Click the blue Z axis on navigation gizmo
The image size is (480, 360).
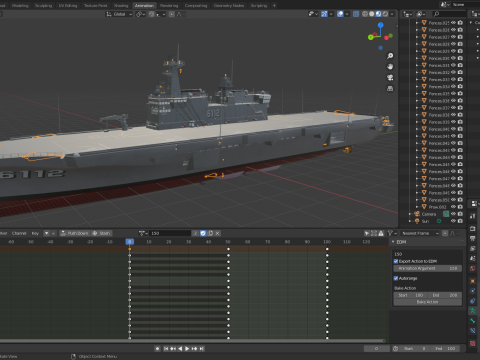pyautogui.click(x=381, y=25)
